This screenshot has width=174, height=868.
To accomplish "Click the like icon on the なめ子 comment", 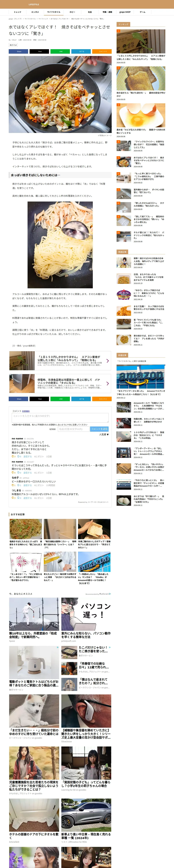I will pyautogui.click(x=13, y=485).
